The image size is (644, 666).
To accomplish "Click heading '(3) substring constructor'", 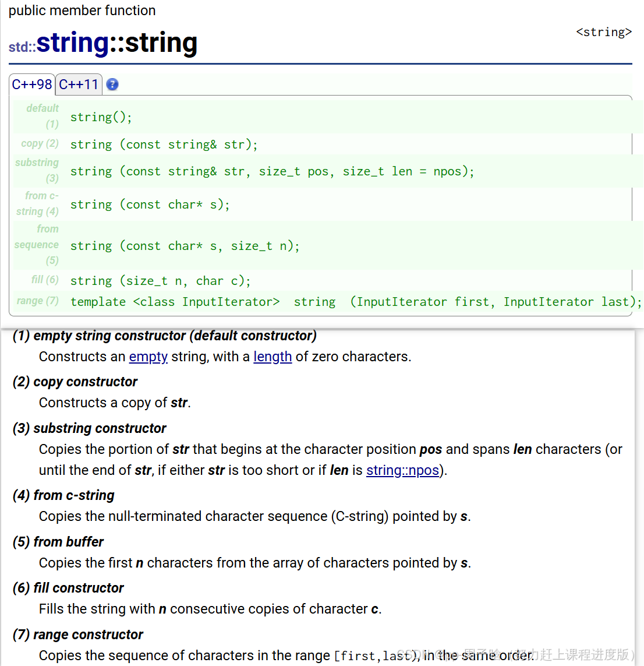I will tap(89, 428).
